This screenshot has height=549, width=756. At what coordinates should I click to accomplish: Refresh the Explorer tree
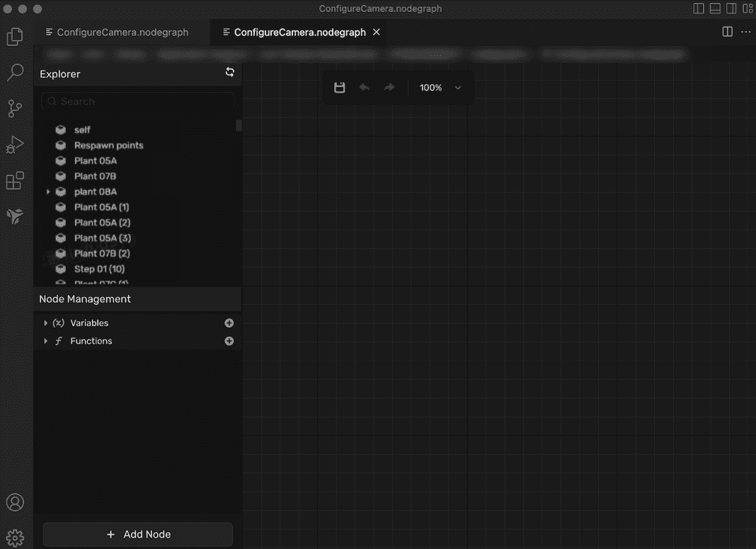point(229,72)
